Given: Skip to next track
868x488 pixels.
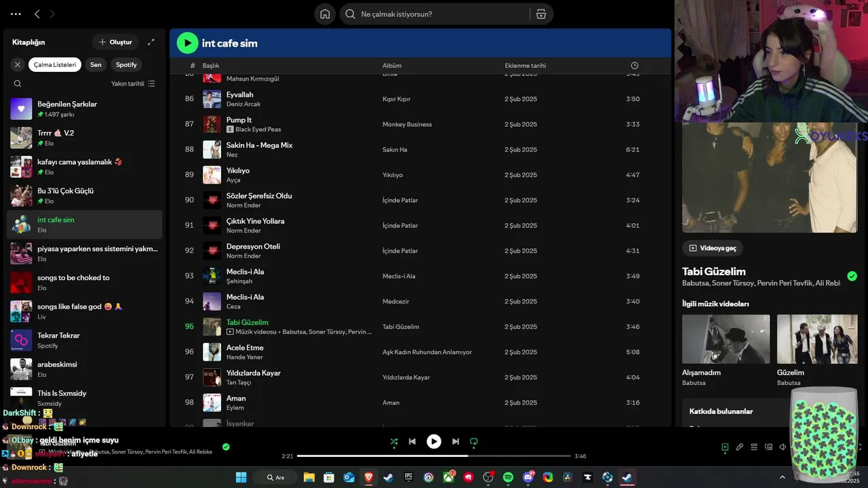Looking at the screenshot, I should point(456,442).
